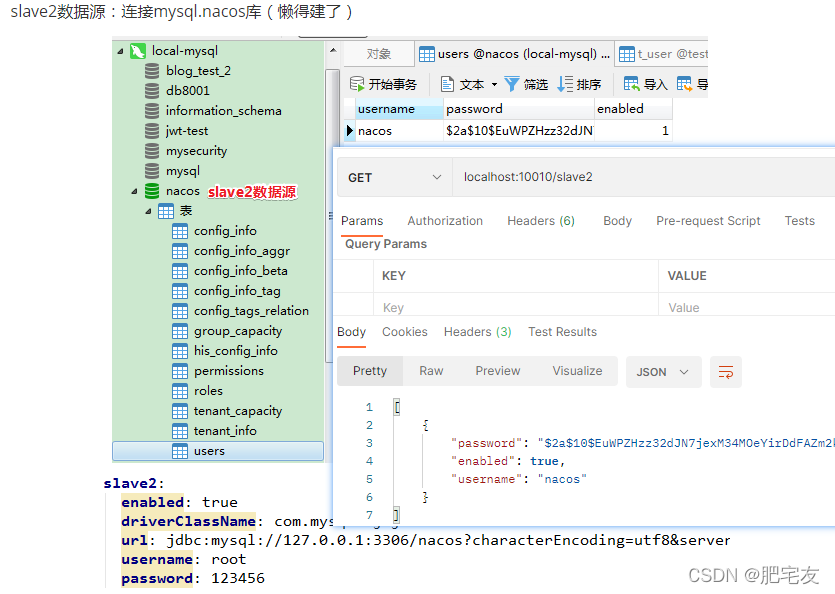Open the response Cookies tab
This screenshot has height=594, width=835.
click(405, 332)
